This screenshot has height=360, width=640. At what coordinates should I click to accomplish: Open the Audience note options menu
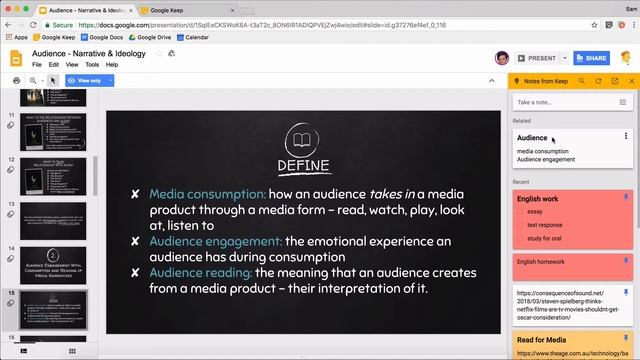(x=626, y=136)
